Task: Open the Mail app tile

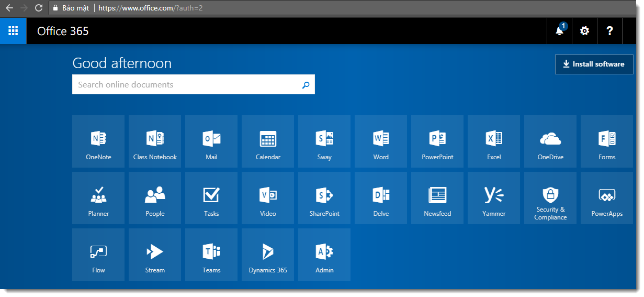Action: tap(211, 141)
